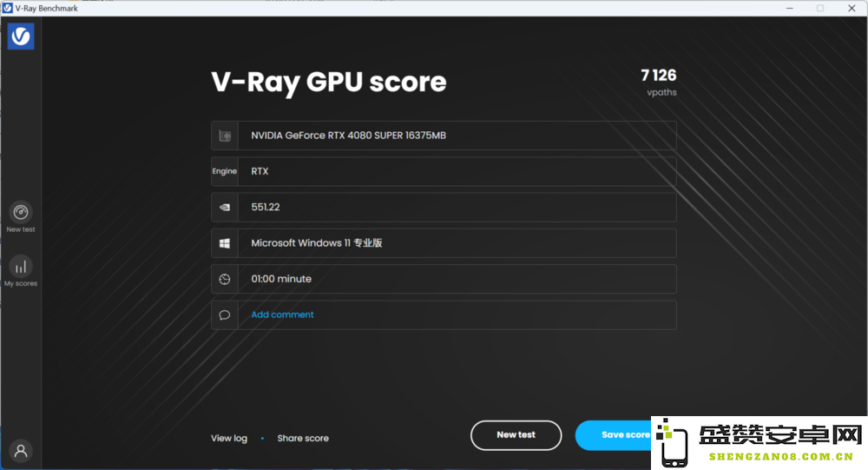Select the NVIDIA GeForce RTX 4080 SUPER text
This screenshot has width=868, height=470.
click(348, 136)
